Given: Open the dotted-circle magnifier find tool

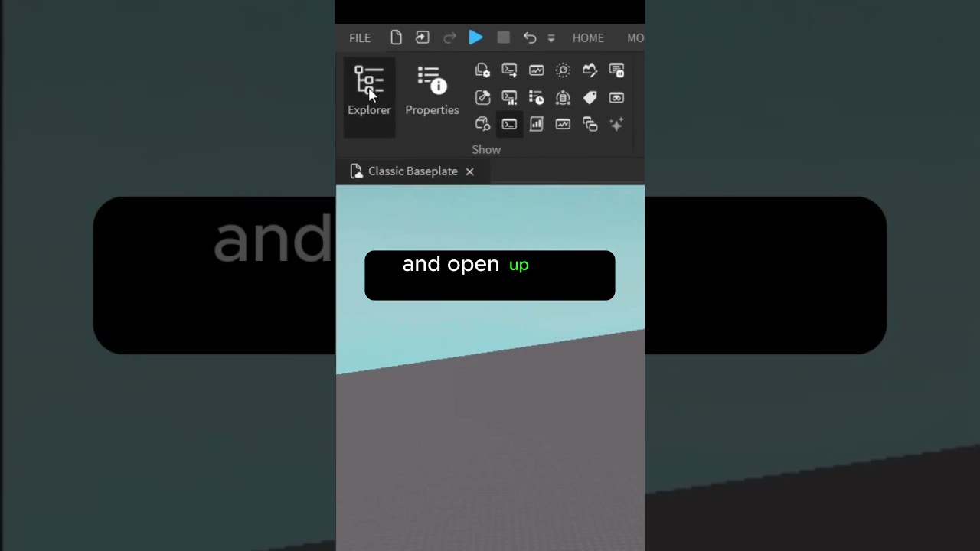Looking at the screenshot, I should (563, 70).
